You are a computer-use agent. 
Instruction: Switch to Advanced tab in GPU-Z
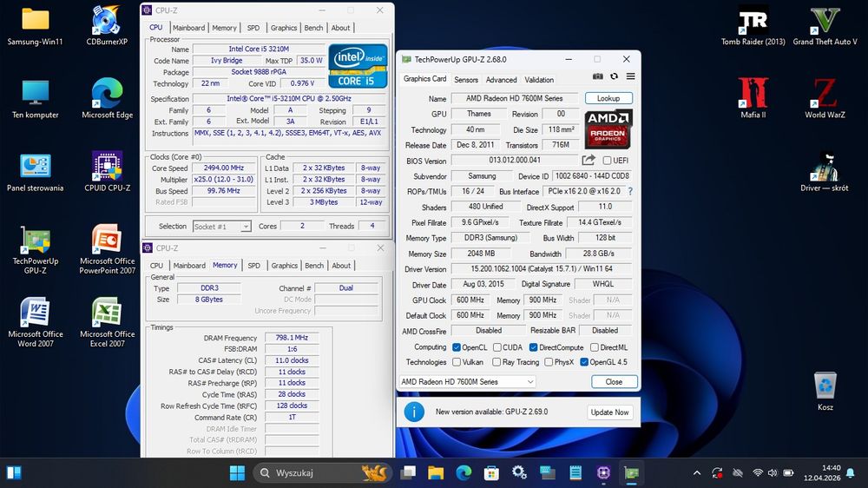[x=501, y=80]
